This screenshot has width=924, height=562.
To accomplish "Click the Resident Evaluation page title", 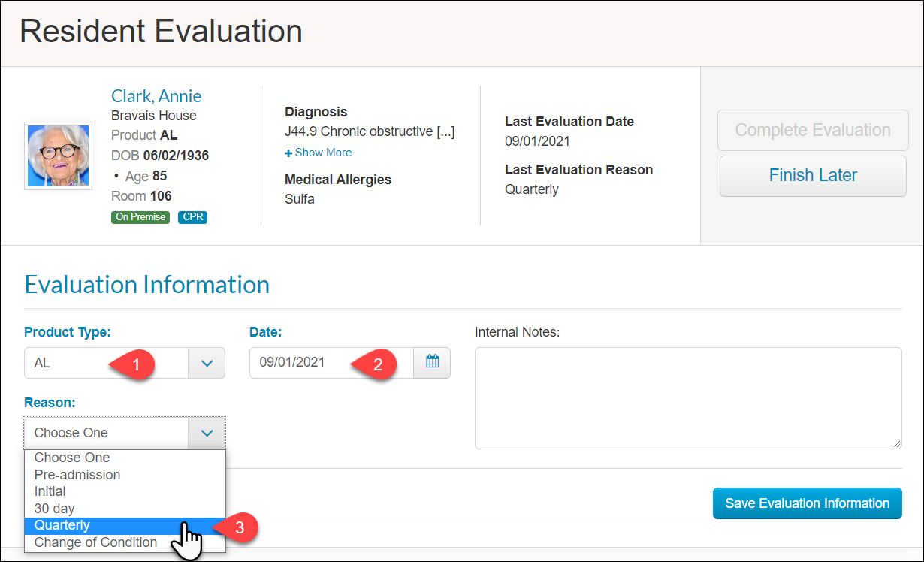I will [161, 32].
